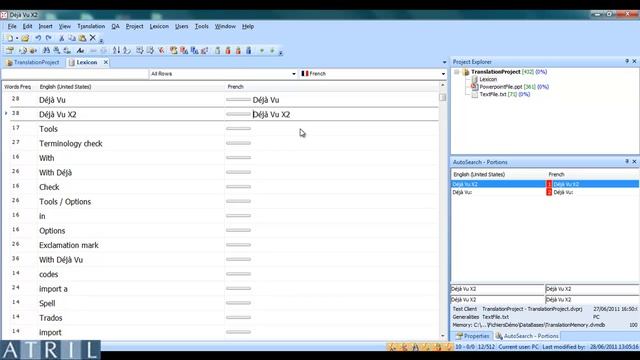Image resolution: width=640 pixels, height=360 pixels.
Task: Click the New document toolbar icon
Action: 9,38
